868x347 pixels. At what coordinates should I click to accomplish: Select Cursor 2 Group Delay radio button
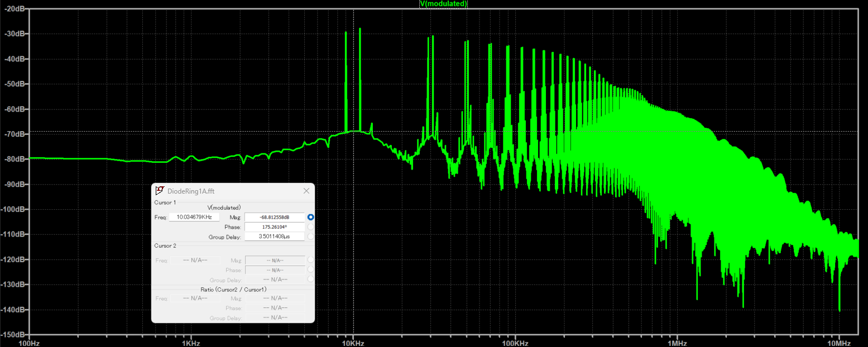pyautogui.click(x=310, y=279)
